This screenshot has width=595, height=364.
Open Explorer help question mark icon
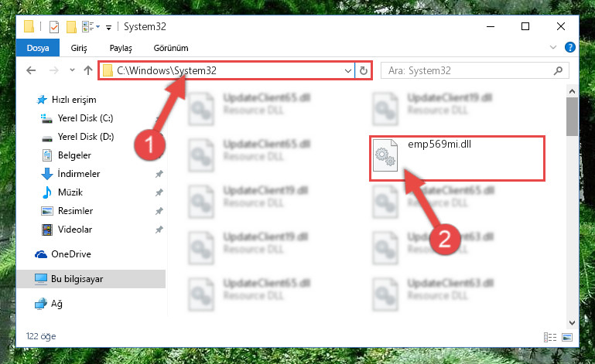(570, 47)
